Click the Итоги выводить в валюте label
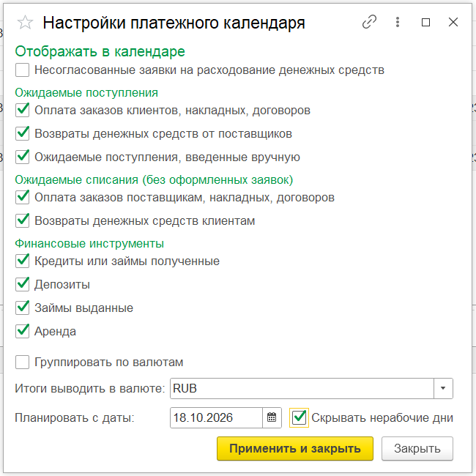476x476 pixels. (x=90, y=388)
